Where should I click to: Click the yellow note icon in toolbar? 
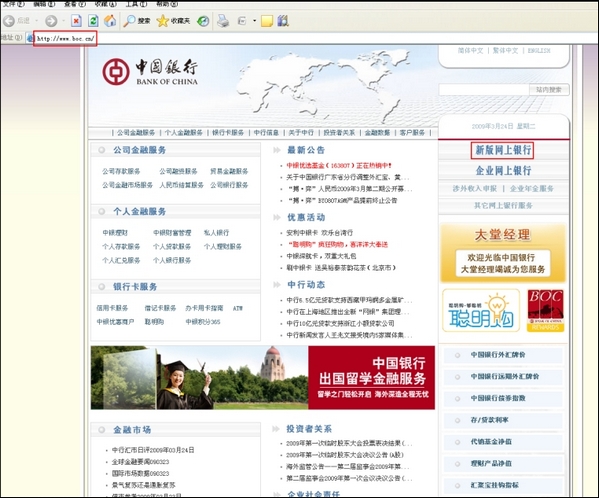pyautogui.click(x=267, y=21)
